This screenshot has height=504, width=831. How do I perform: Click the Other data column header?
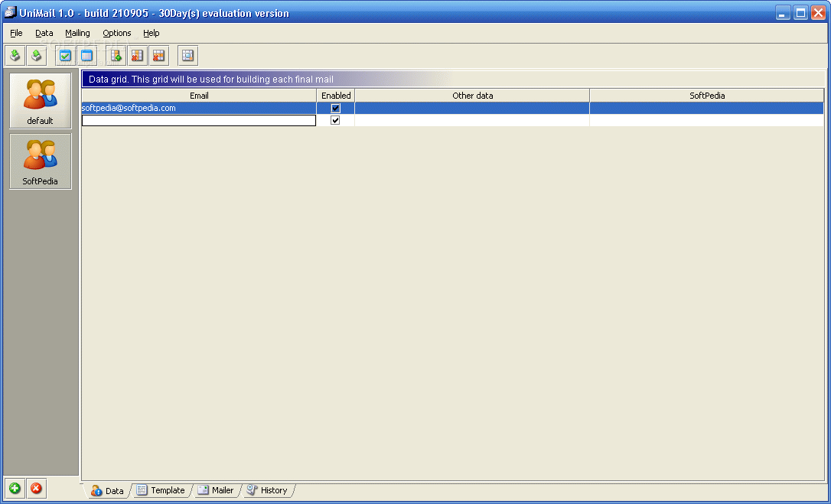[472, 96]
